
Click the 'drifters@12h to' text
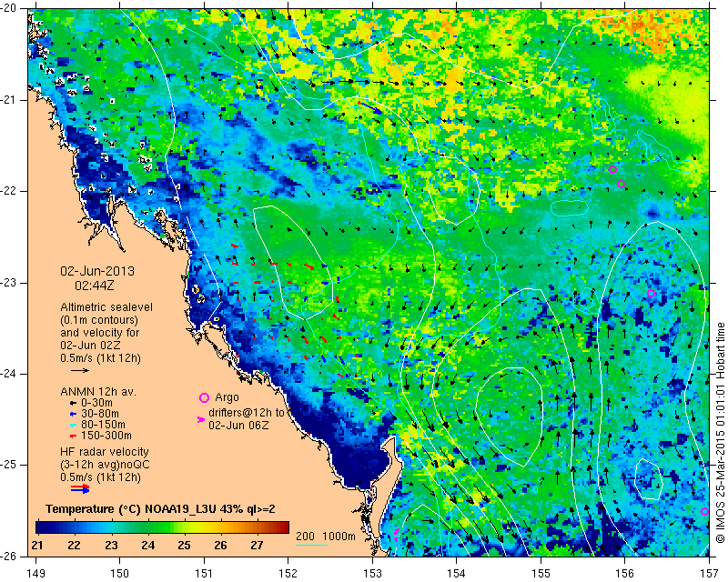coord(246,413)
